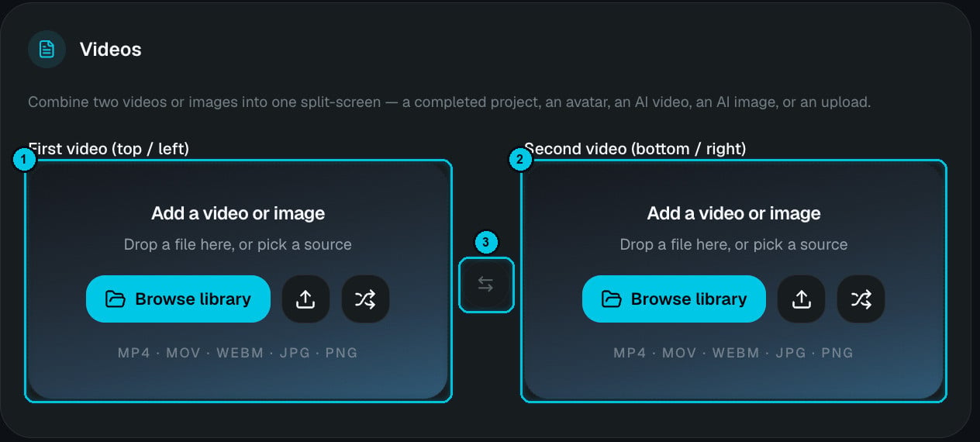Click the 'Combine two videos or images' description
The width and height of the screenshot is (980, 442).
tap(450, 102)
